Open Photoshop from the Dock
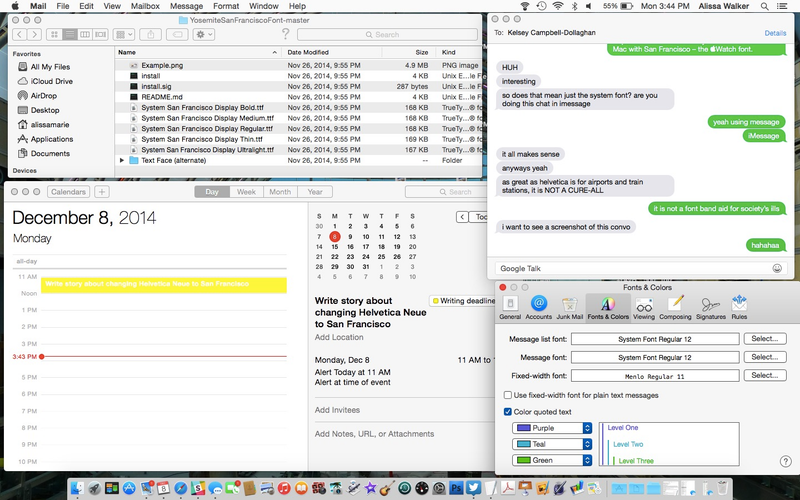 click(x=456, y=488)
